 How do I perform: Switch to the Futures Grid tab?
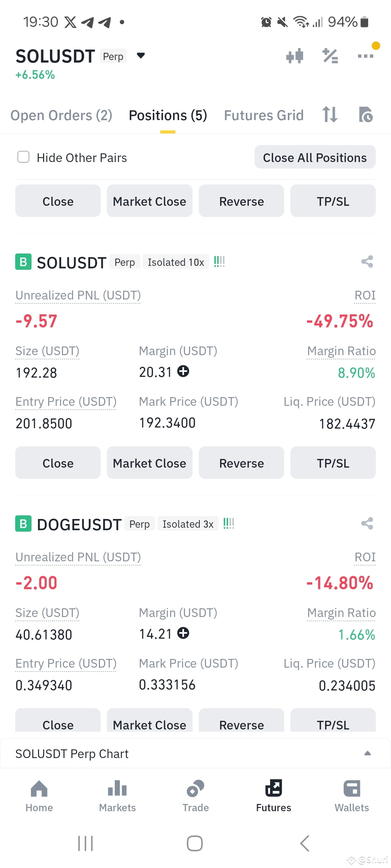coord(264,115)
